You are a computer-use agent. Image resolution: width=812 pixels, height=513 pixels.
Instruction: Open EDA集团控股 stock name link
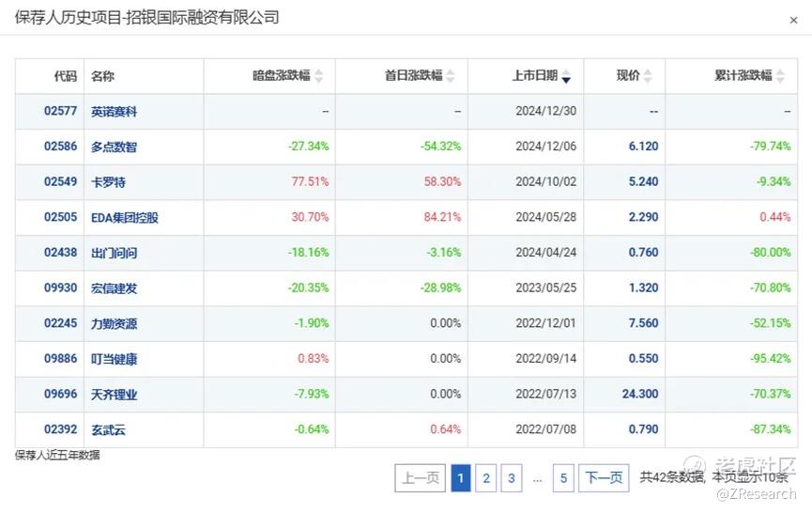pyautogui.click(x=124, y=217)
